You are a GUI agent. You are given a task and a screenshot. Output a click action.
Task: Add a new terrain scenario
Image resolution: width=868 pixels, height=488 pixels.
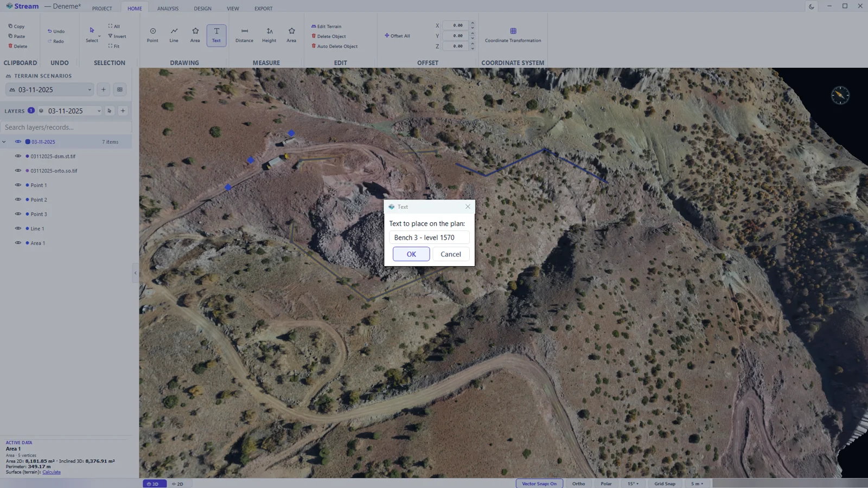[104, 89]
